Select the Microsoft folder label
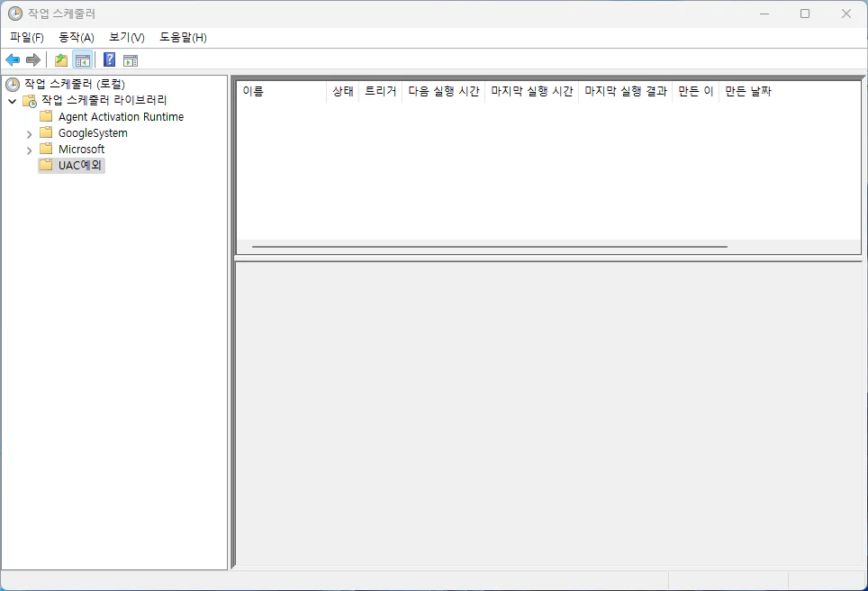Viewport: 868px width, 591px height. click(x=81, y=149)
